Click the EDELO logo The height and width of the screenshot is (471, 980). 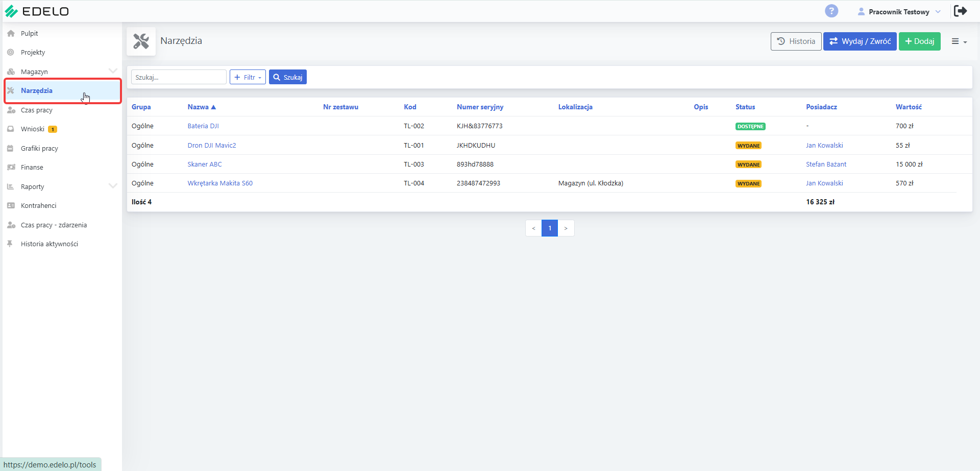[x=36, y=11]
